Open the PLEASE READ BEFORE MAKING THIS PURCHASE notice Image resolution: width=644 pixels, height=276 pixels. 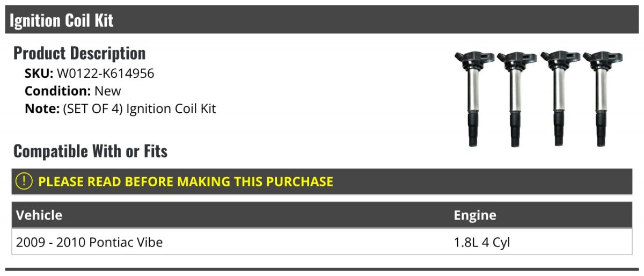tap(186, 181)
